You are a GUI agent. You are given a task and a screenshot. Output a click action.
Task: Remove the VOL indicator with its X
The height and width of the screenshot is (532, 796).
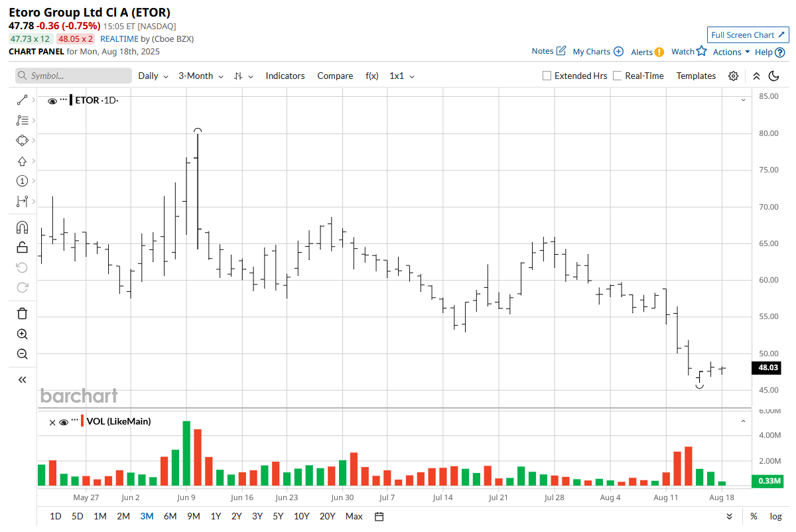coord(52,421)
